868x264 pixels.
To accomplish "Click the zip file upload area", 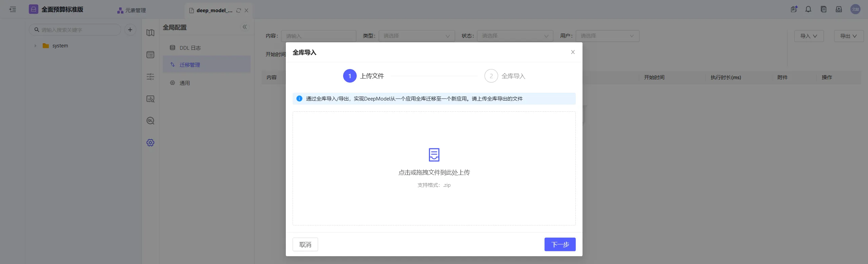I will tap(434, 168).
